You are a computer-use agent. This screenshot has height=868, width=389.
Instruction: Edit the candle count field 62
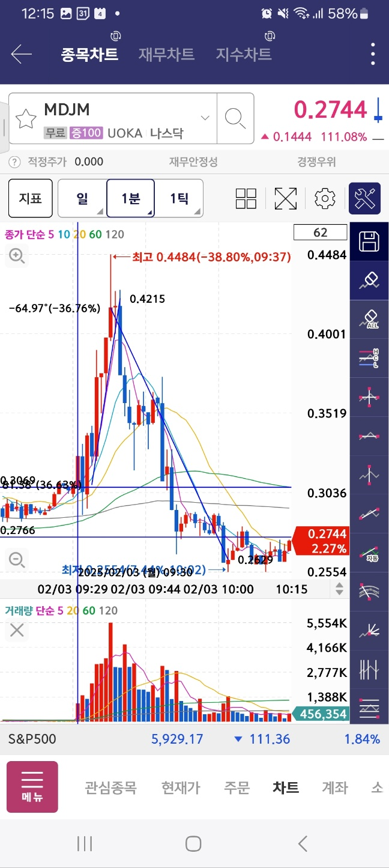click(321, 232)
